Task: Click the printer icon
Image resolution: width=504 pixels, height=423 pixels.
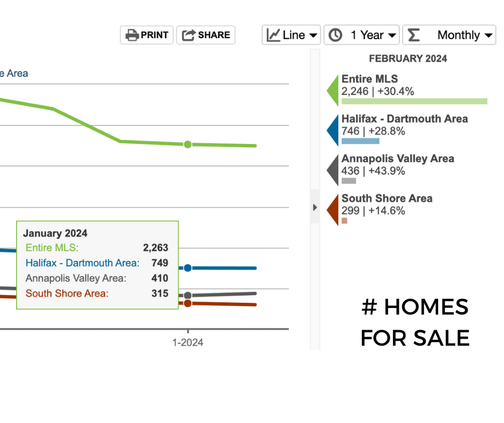Action: point(132,35)
